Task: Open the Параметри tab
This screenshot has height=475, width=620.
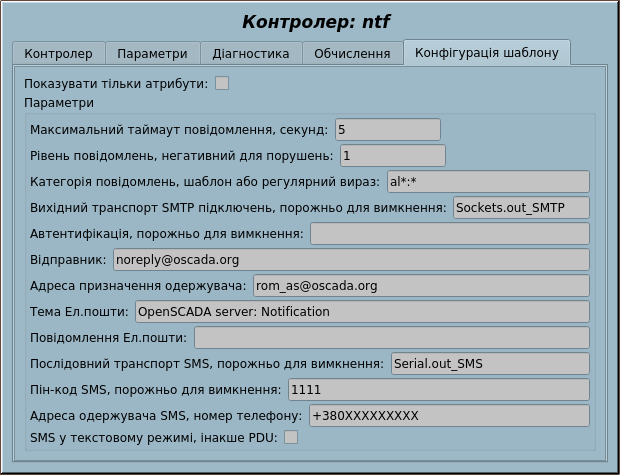Action: click(x=152, y=53)
